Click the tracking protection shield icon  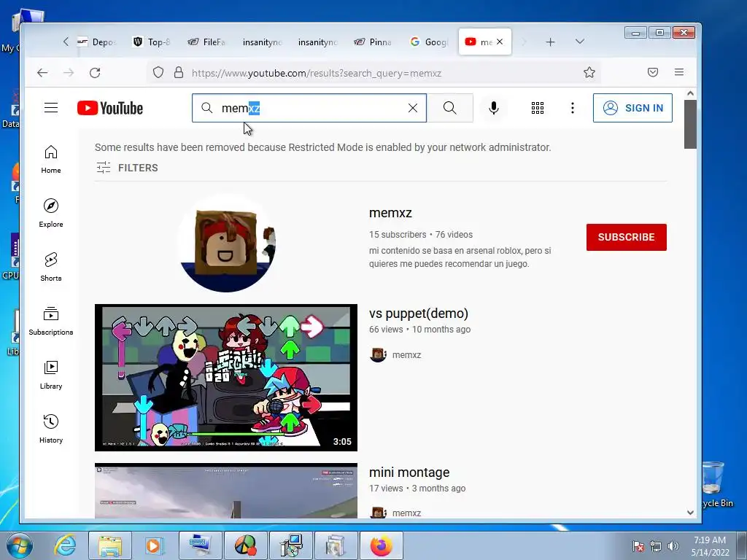pyautogui.click(x=158, y=72)
